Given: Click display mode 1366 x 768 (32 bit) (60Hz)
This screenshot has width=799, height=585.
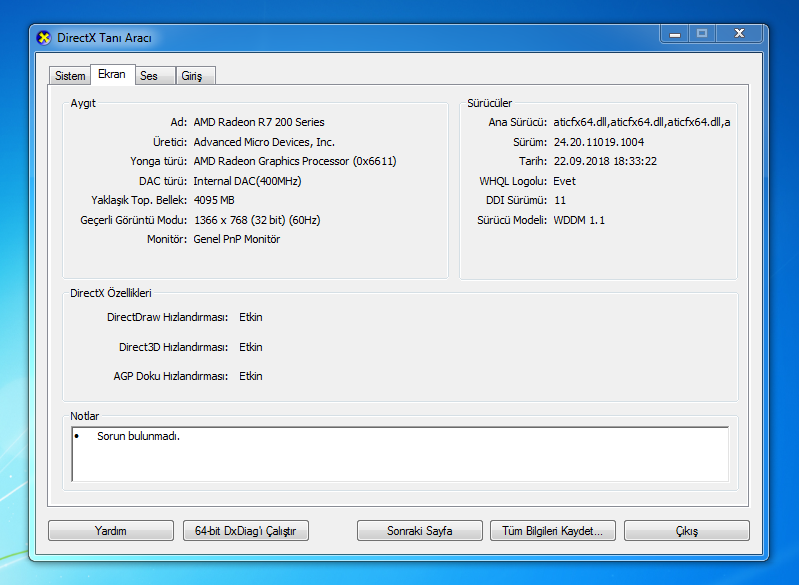Looking at the screenshot, I should pyautogui.click(x=257, y=220).
